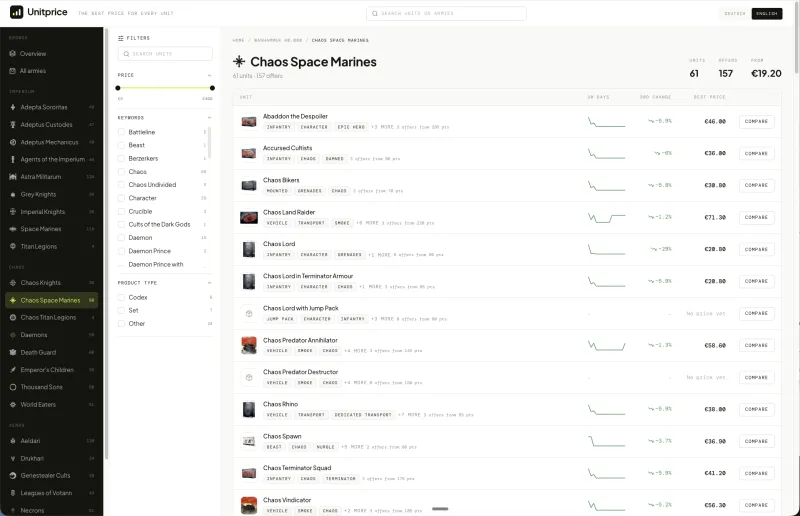The width and height of the screenshot is (800, 516).
Task: Click the Chaos Vindicator thumbnail
Action: pyautogui.click(x=249, y=505)
